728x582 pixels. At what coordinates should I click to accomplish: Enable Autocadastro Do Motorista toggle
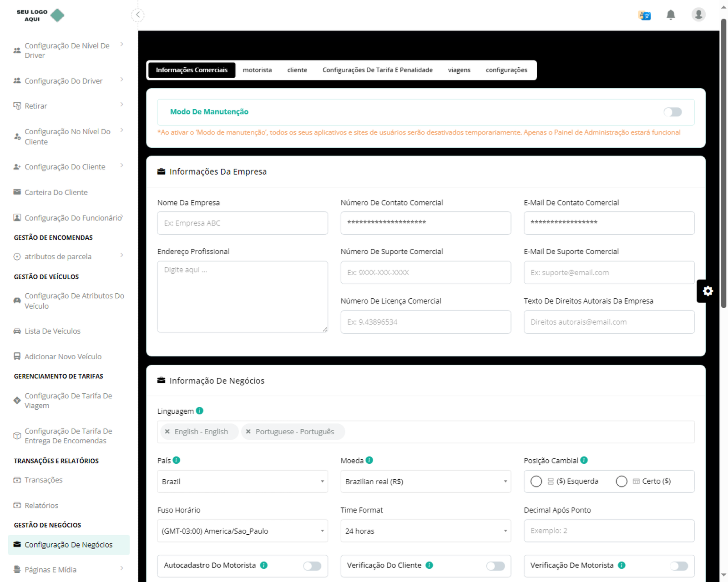[312, 566]
